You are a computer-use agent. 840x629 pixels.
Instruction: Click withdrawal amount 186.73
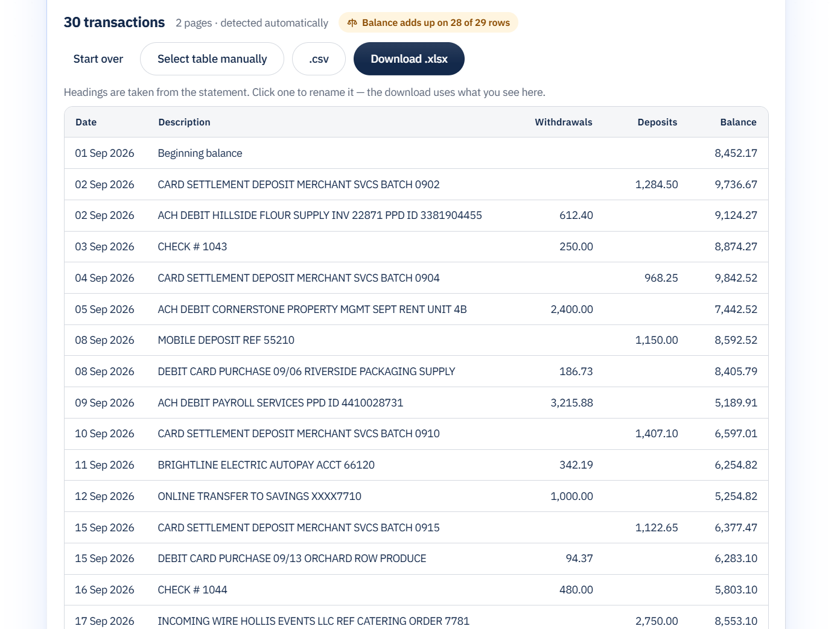click(576, 371)
